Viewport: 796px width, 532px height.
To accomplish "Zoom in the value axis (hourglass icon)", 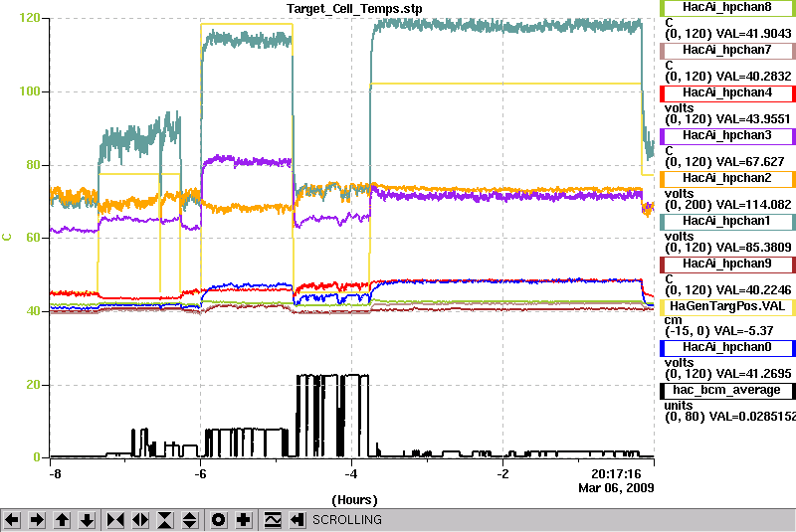I will pos(165,520).
